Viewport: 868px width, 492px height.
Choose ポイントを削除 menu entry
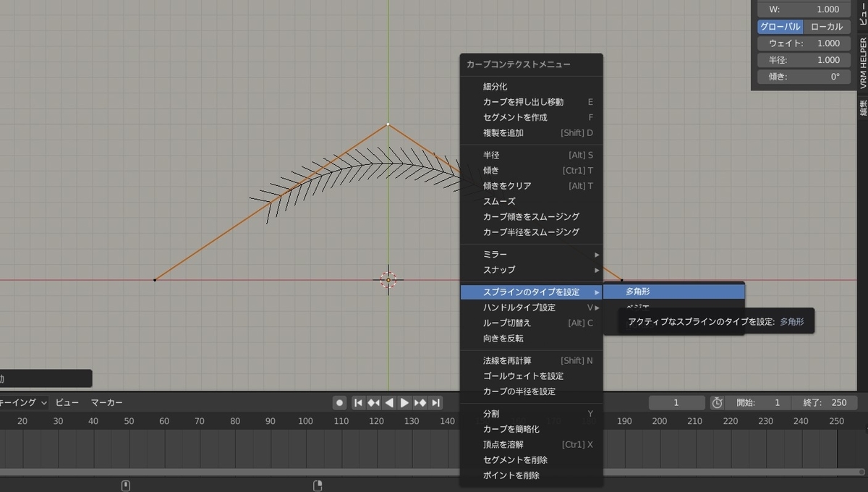tap(532, 475)
